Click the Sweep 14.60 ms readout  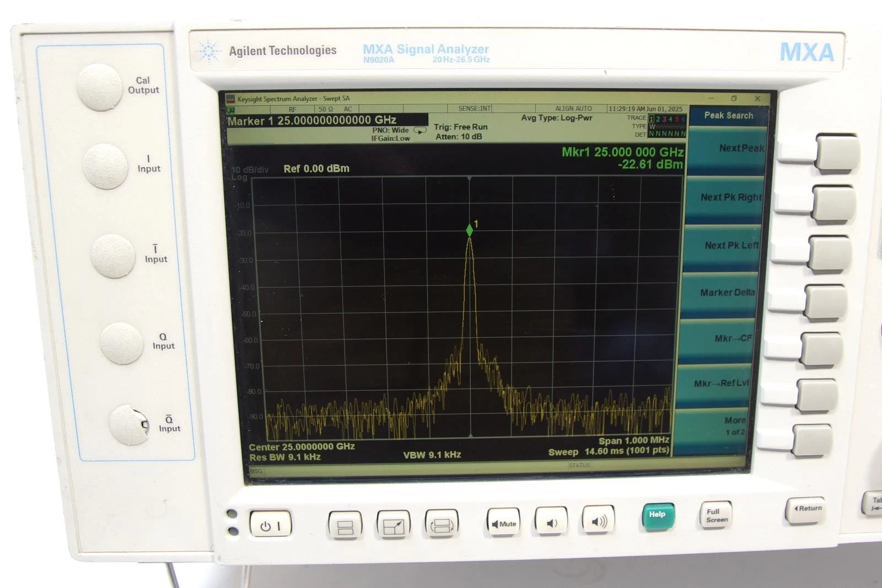609,451
